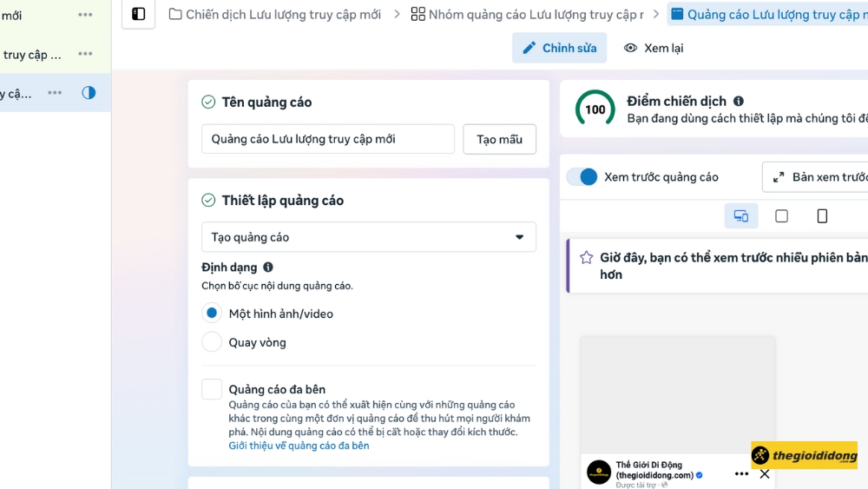Click the info icon beside Định dạng
The height and width of the screenshot is (489, 868).
coord(268,268)
